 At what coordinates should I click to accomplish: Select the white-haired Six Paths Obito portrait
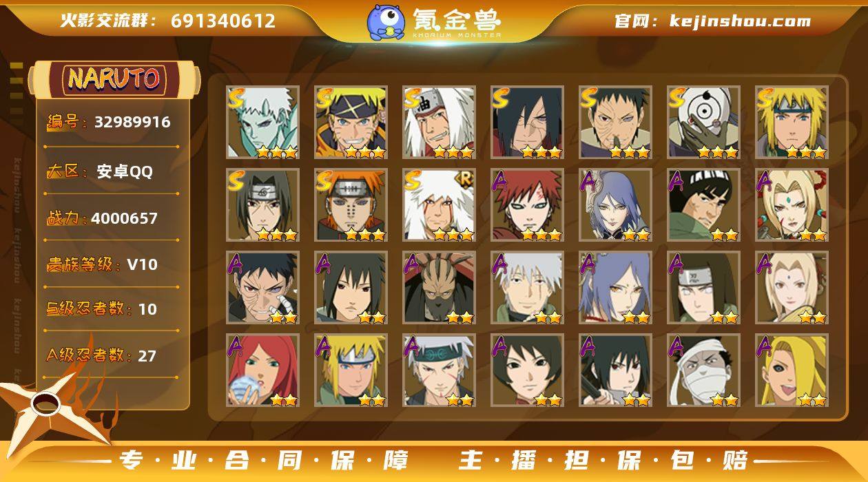263,123
